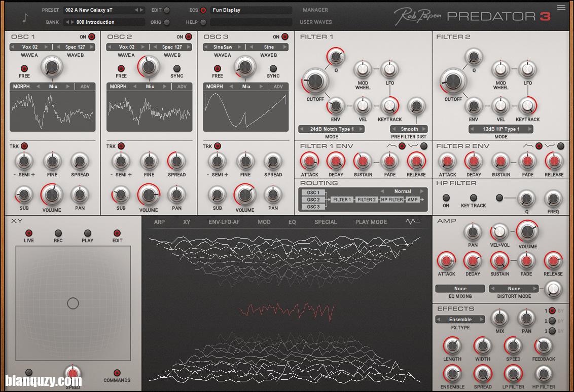
Task: Enable HP Filter KEY TRACK
Action: point(473,198)
